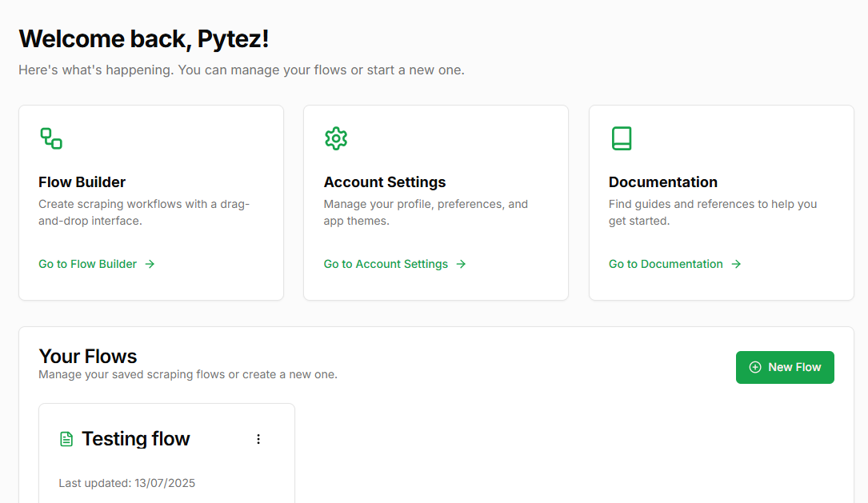Click the Documentation card title
The image size is (868, 503).
pyautogui.click(x=662, y=182)
